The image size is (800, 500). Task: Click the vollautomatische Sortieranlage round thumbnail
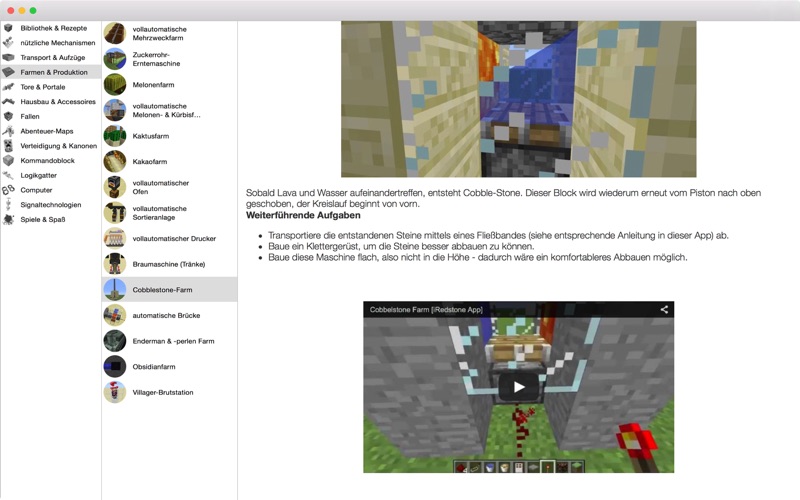point(115,213)
